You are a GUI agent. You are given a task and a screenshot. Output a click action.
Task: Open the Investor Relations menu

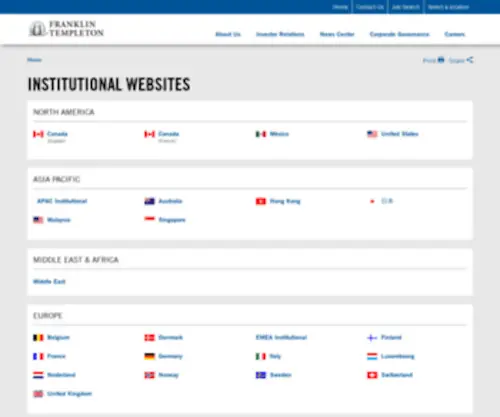(280, 34)
